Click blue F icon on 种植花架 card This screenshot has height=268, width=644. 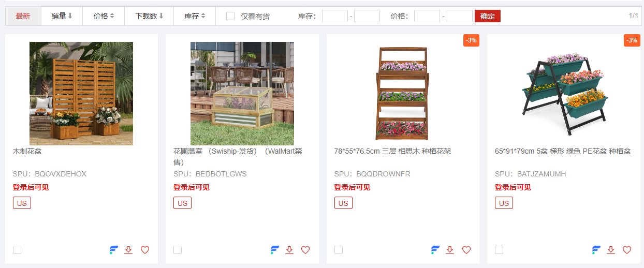pyautogui.click(x=435, y=250)
